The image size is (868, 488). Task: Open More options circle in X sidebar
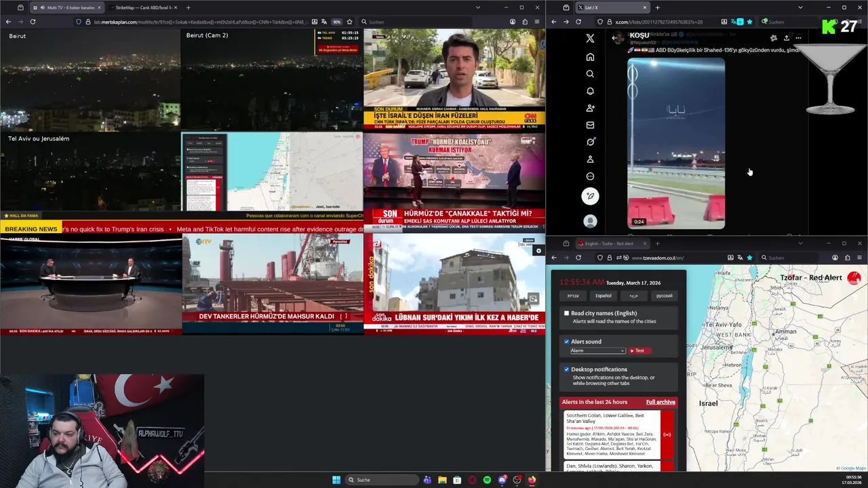[x=590, y=176]
